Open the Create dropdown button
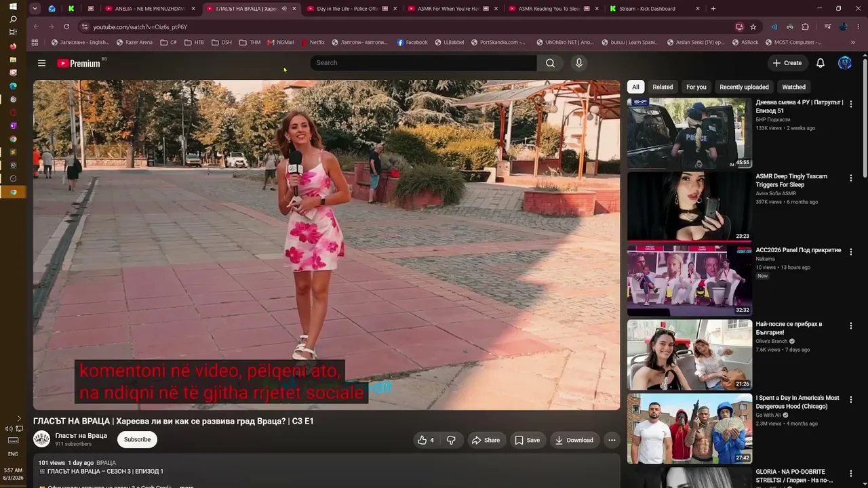 pyautogui.click(x=787, y=63)
